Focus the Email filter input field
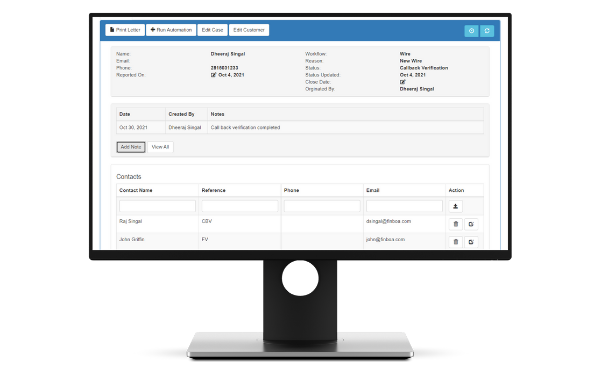The image size is (600, 375). tap(404, 206)
